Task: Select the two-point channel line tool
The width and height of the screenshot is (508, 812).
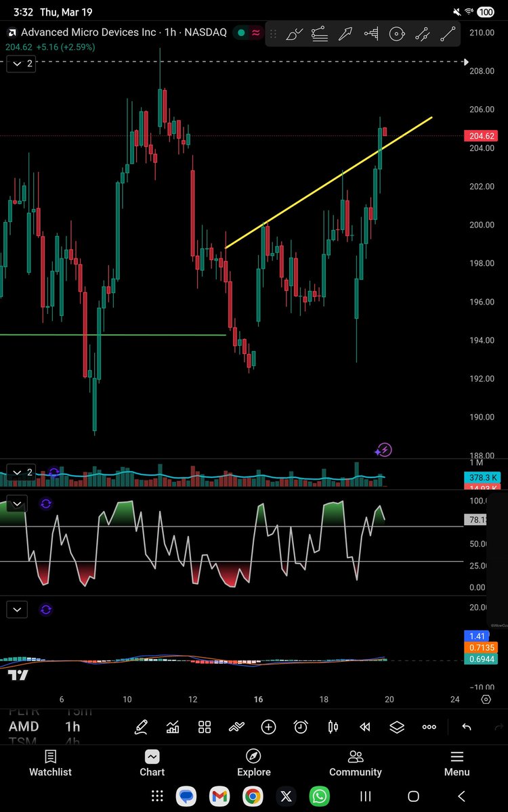Action: point(423,33)
